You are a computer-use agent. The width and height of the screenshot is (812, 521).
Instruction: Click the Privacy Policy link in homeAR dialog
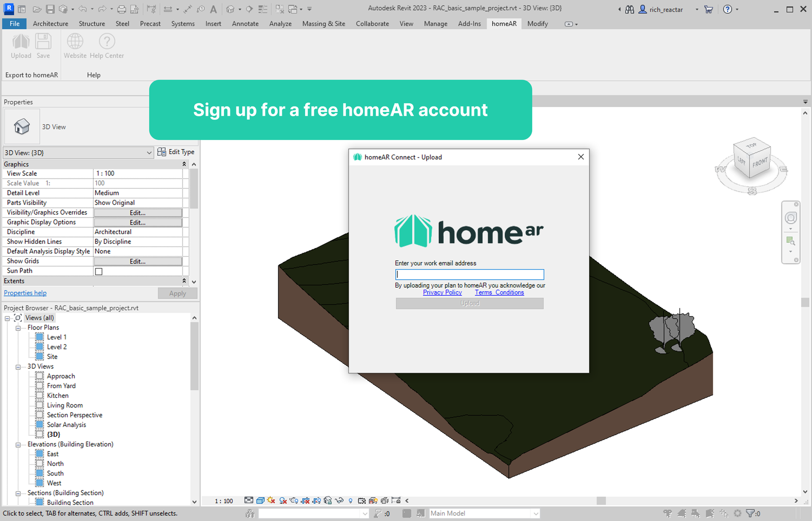pos(443,292)
